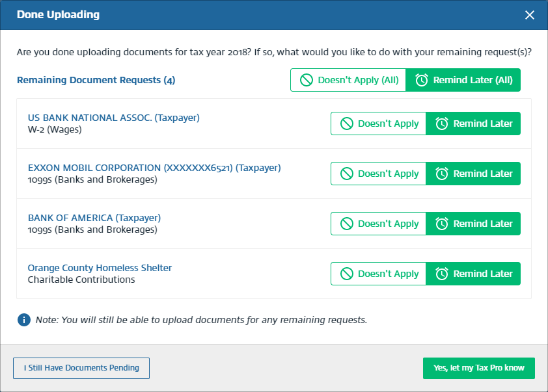Click the Done Uploading title text
548x392 pixels.
click(58, 15)
